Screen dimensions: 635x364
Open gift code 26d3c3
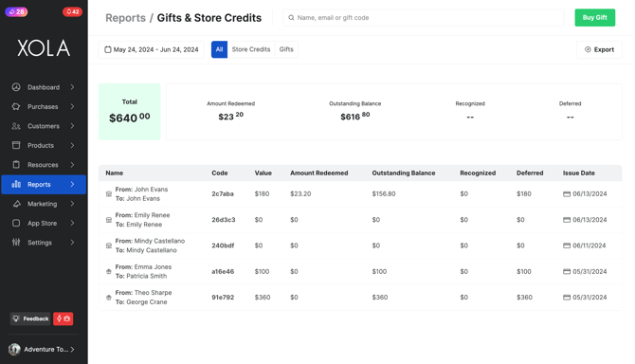pyautogui.click(x=224, y=220)
